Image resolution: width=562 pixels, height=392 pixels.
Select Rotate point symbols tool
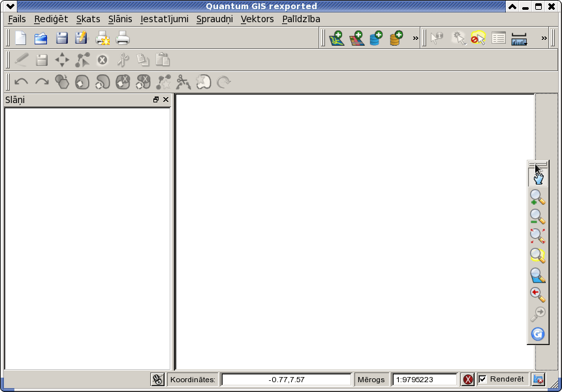(224, 82)
